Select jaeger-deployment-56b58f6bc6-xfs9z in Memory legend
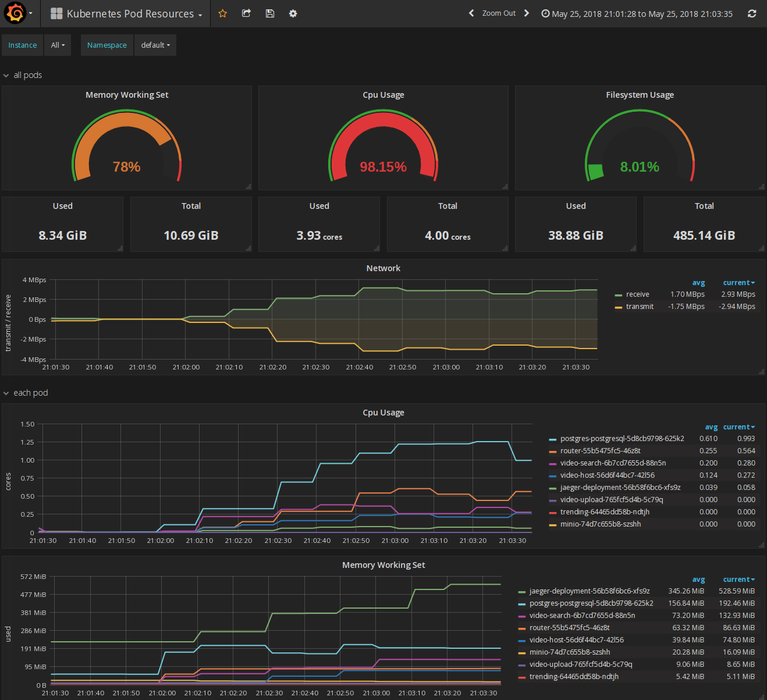The image size is (767, 700). [590, 591]
